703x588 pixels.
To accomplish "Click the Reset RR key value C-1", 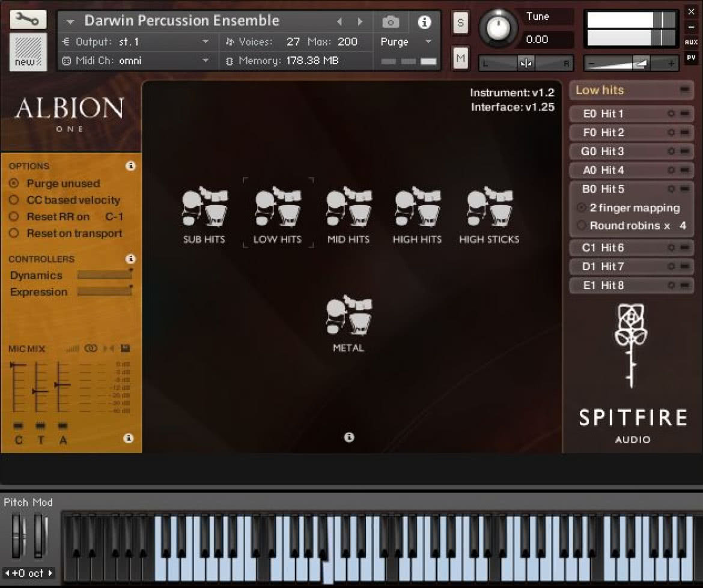I will (x=114, y=216).
